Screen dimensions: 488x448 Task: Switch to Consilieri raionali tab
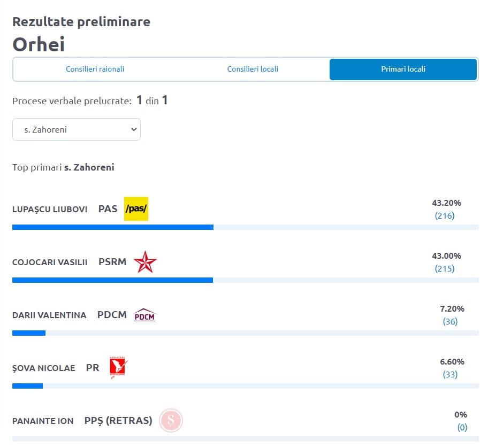[x=95, y=69]
